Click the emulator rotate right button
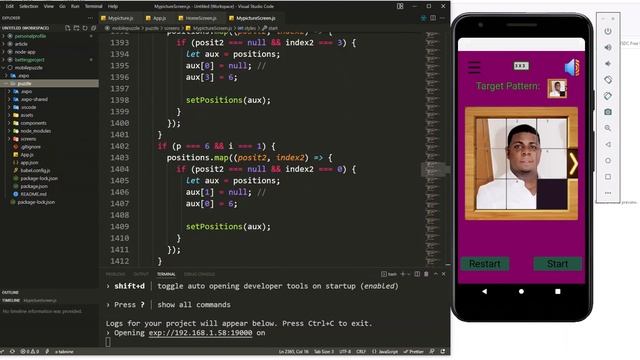 (608, 96)
